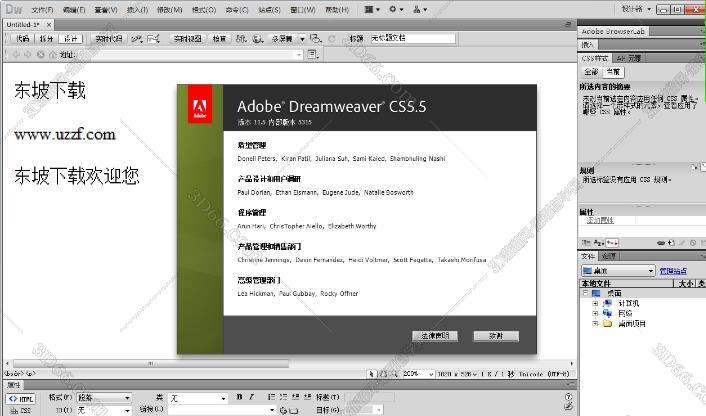706x416 pixels.
Task: Click the refresh design view icon
Action: click(x=332, y=39)
